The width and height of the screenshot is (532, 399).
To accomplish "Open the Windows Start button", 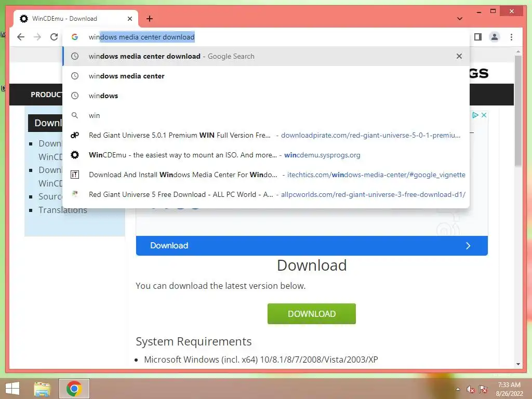I will [x=12, y=389].
